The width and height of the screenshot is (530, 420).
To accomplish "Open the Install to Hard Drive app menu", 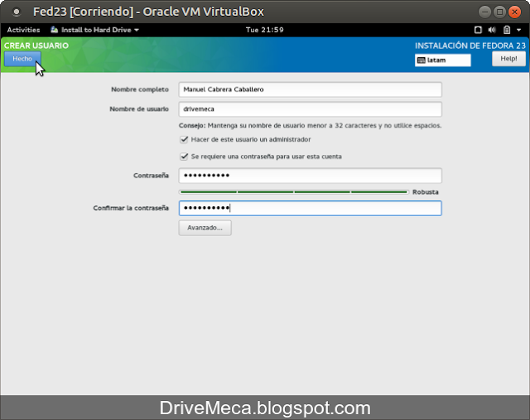I will tap(95, 30).
